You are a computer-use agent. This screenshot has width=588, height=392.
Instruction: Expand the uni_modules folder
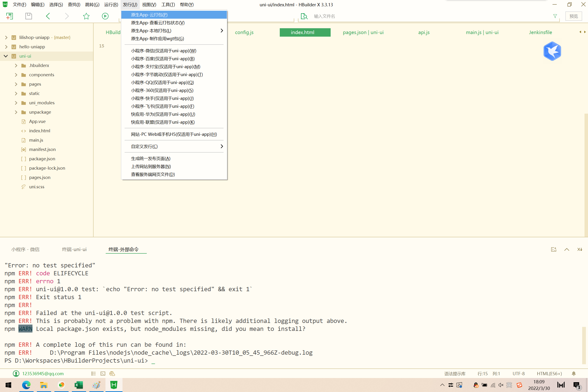pyautogui.click(x=16, y=103)
